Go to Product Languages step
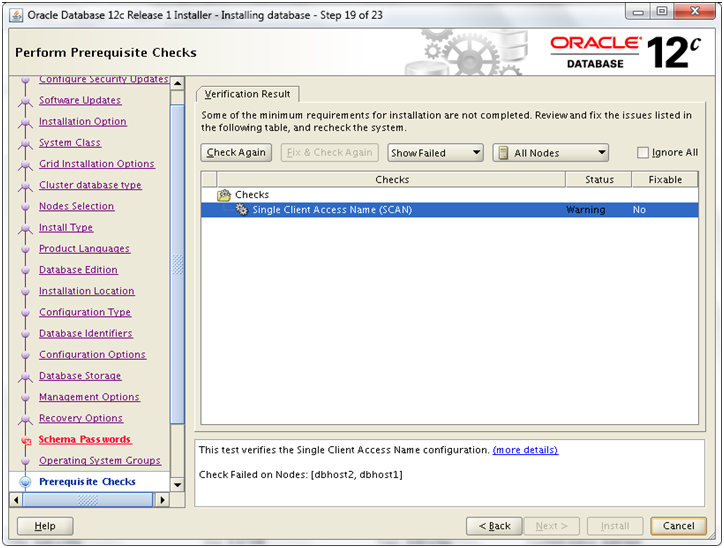 (x=84, y=249)
